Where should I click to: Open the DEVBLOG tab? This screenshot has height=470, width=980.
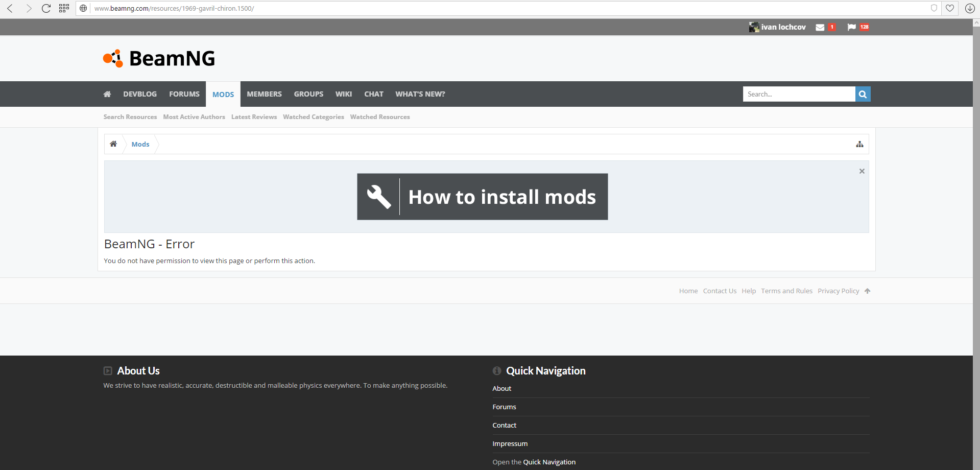point(140,94)
